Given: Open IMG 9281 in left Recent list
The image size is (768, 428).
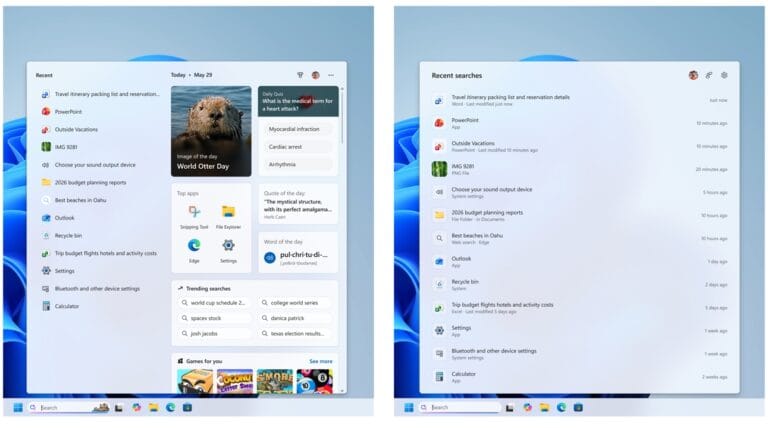Looking at the screenshot, I should point(100,147).
